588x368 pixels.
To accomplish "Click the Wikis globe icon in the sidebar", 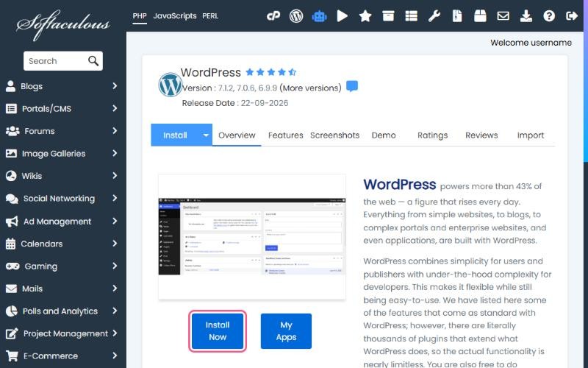I will [11, 176].
